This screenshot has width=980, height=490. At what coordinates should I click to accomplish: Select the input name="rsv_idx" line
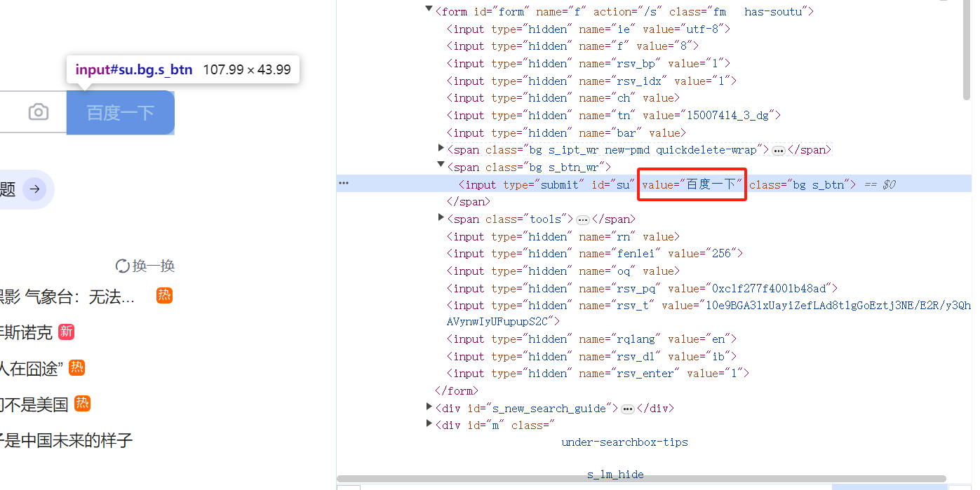[x=591, y=81]
